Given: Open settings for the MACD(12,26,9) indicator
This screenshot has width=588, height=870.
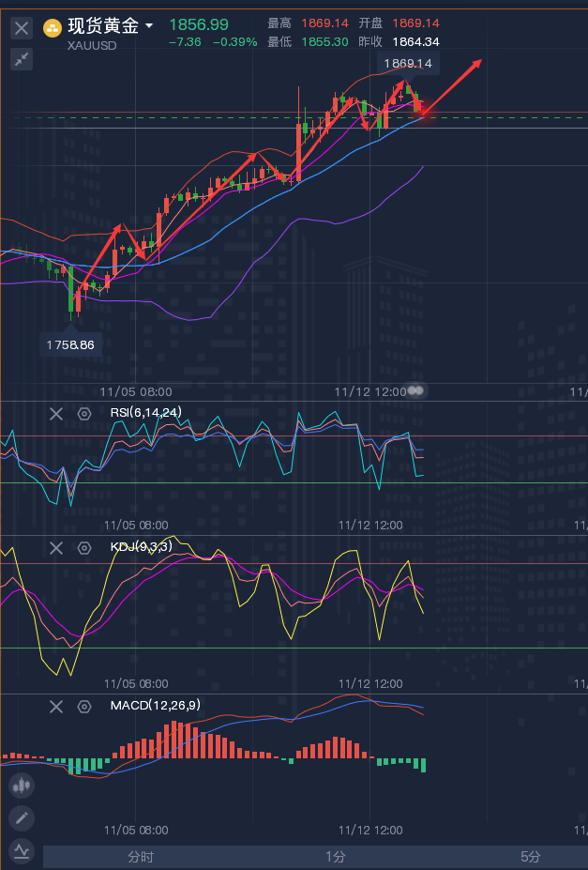Looking at the screenshot, I should pyautogui.click(x=84, y=707).
